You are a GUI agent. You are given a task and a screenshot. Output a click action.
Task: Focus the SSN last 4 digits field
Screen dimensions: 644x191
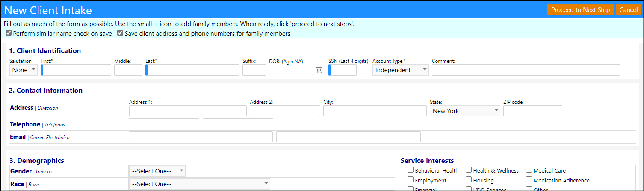343,70
